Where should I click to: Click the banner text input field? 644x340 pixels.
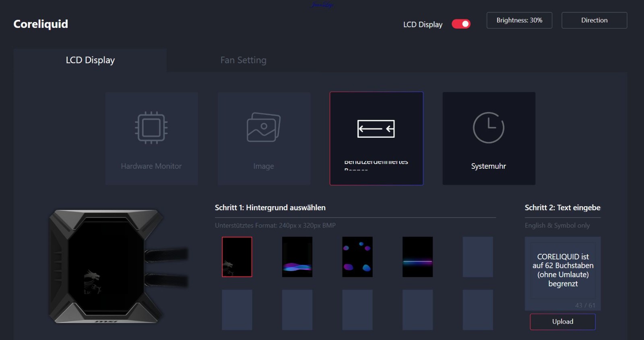click(563, 270)
